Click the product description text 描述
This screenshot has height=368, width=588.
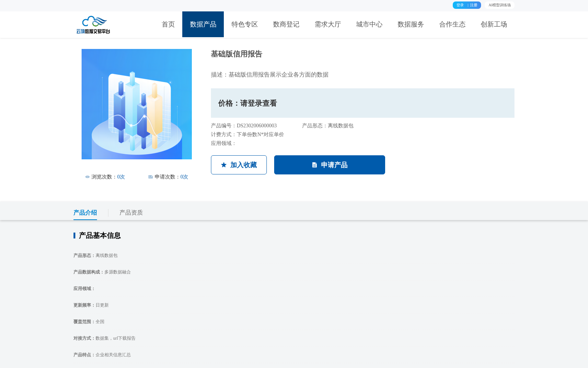(270, 75)
